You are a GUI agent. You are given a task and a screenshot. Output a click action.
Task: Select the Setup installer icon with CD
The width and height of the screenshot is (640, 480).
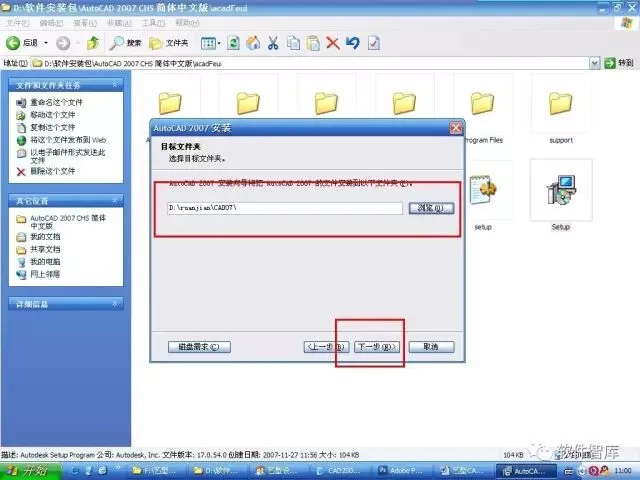(561, 190)
